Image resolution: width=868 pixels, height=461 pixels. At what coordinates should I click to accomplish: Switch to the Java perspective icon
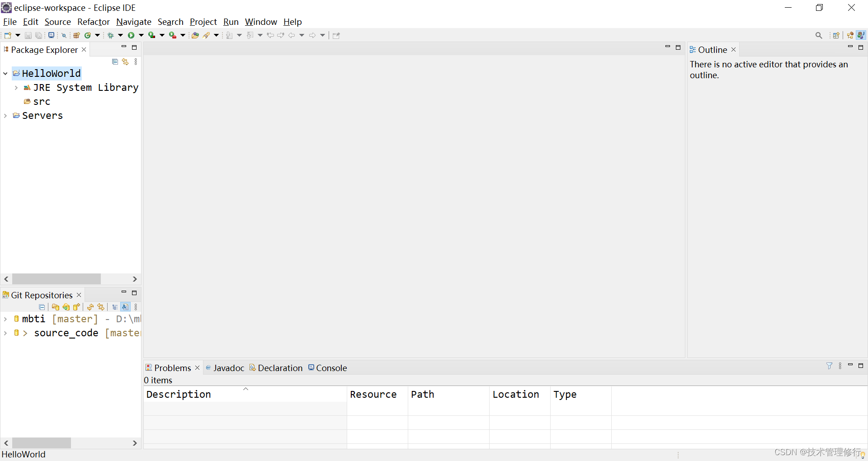point(861,35)
